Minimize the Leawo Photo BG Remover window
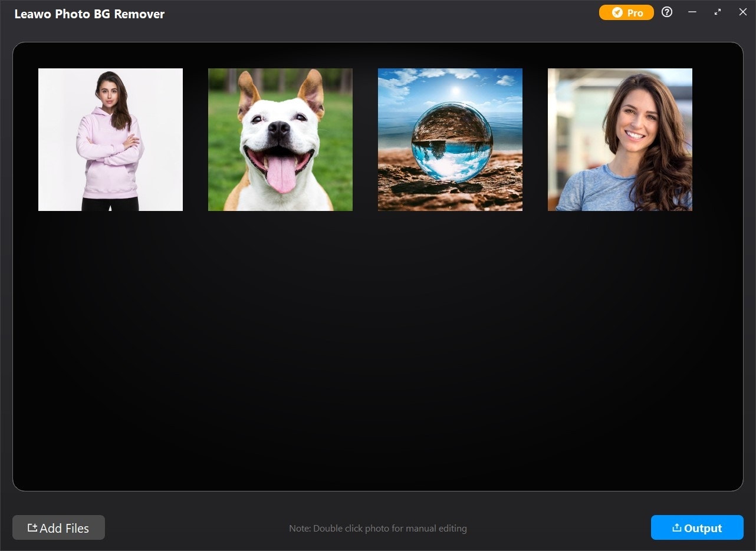This screenshot has height=551, width=756. pos(692,12)
